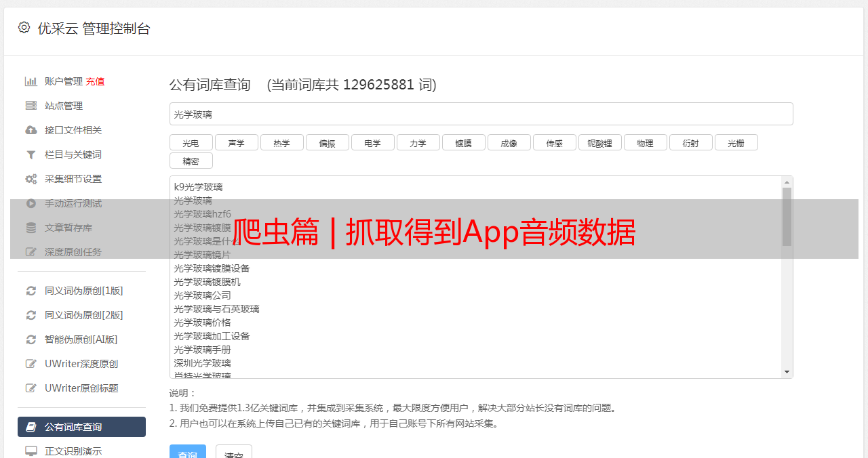This screenshot has width=868, height=458.
Task: Select k9光学玻璃 in the results list
Action: [x=198, y=187]
